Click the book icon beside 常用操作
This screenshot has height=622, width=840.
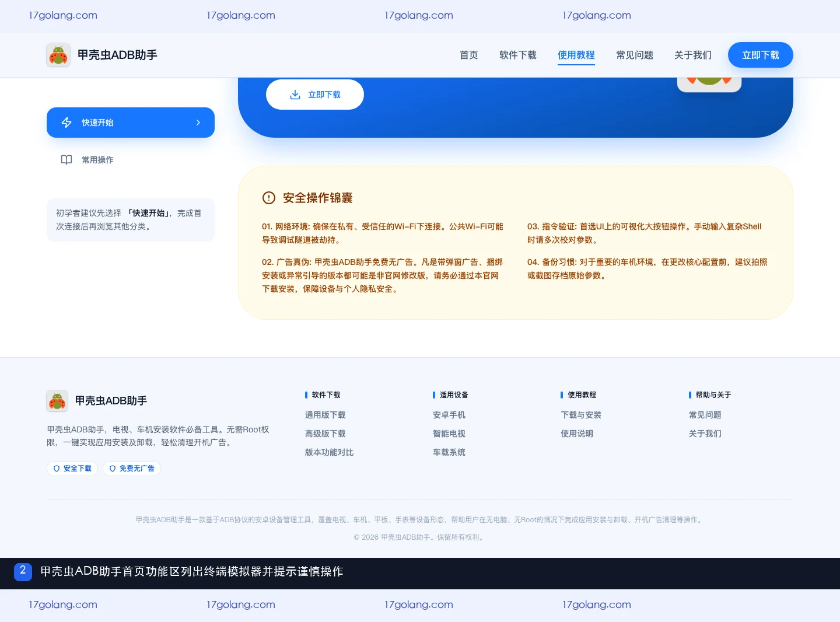click(x=66, y=160)
